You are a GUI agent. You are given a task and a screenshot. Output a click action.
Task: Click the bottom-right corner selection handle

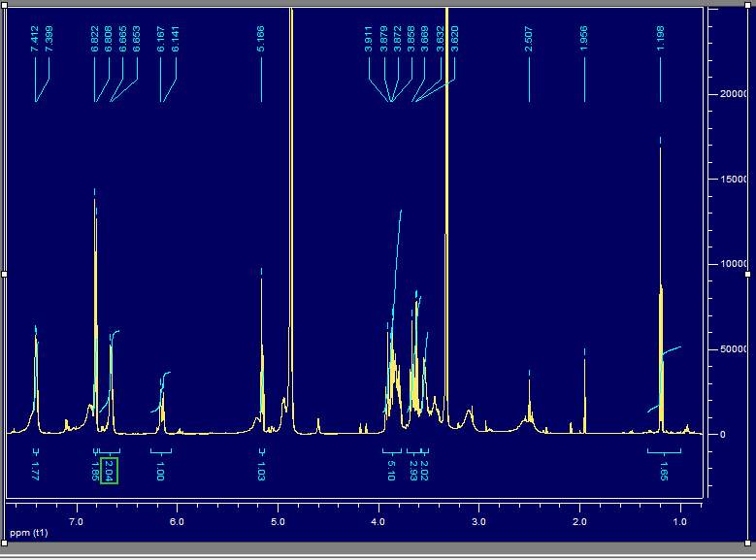tap(748, 544)
